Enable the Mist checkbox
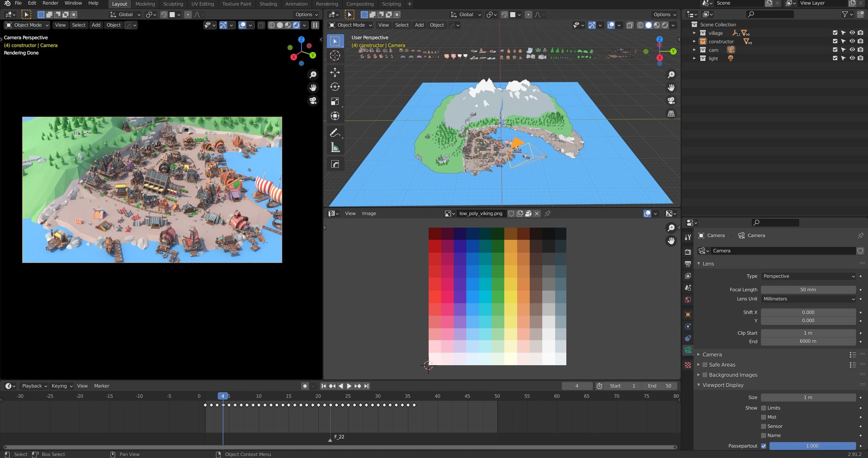The image size is (868, 458). [x=764, y=417]
